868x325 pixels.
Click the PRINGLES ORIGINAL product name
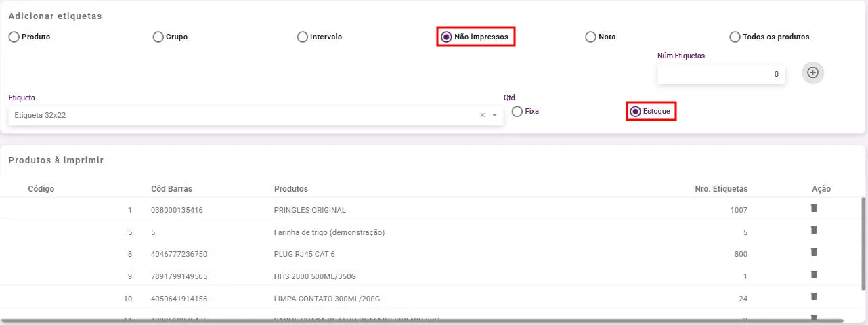coord(310,210)
